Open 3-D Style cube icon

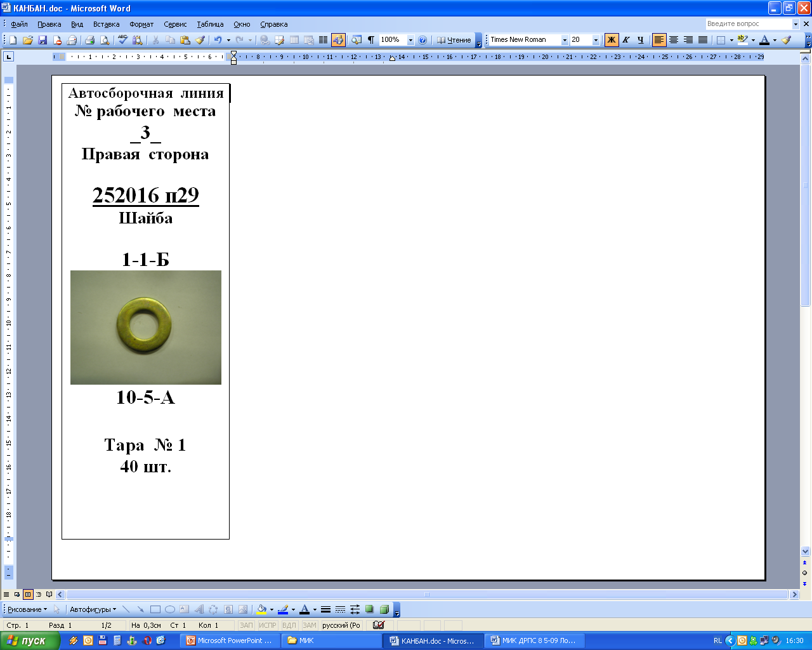tap(384, 609)
